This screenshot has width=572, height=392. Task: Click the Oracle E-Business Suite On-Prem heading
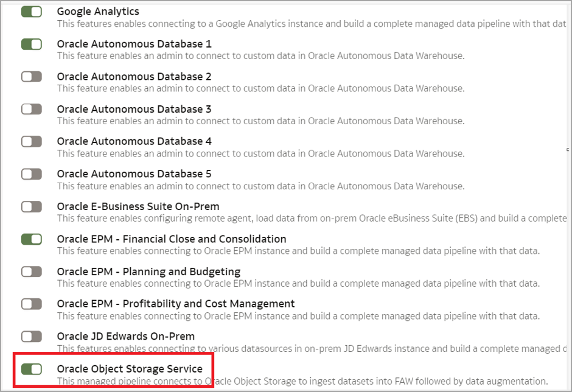click(x=138, y=206)
